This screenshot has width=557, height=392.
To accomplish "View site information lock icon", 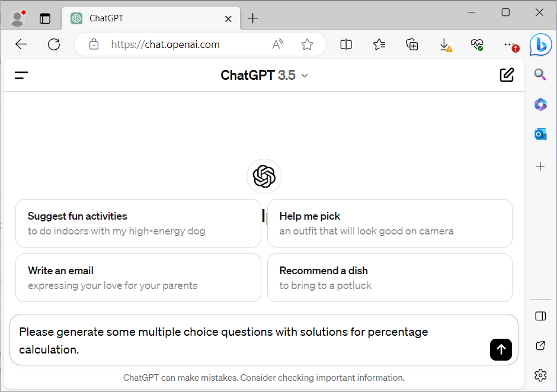I will click(x=94, y=44).
